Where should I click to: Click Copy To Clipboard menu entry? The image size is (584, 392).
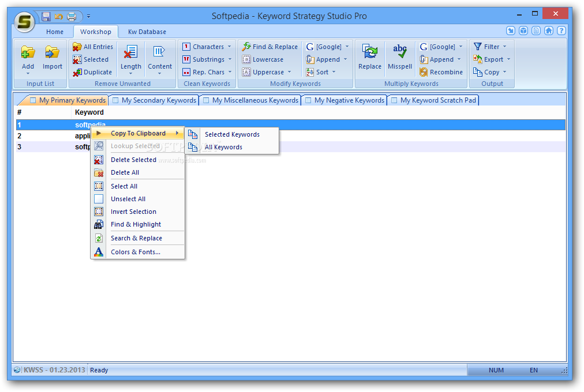pos(138,134)
